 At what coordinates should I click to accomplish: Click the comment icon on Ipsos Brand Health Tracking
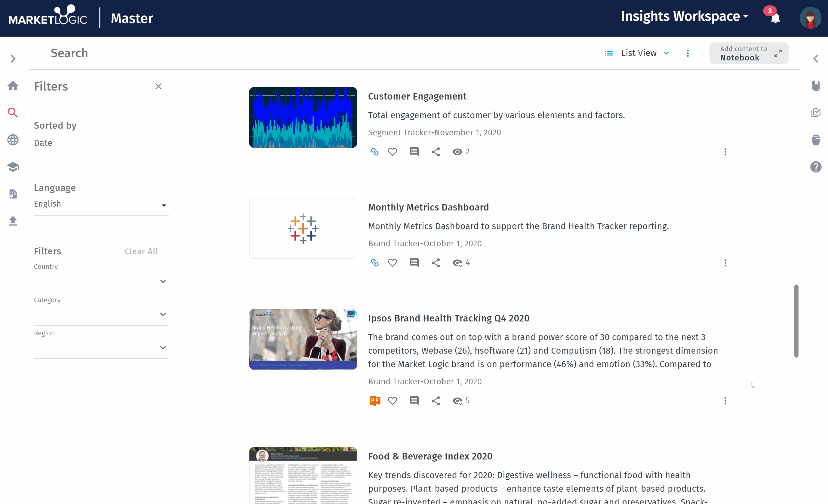(414, 401)
